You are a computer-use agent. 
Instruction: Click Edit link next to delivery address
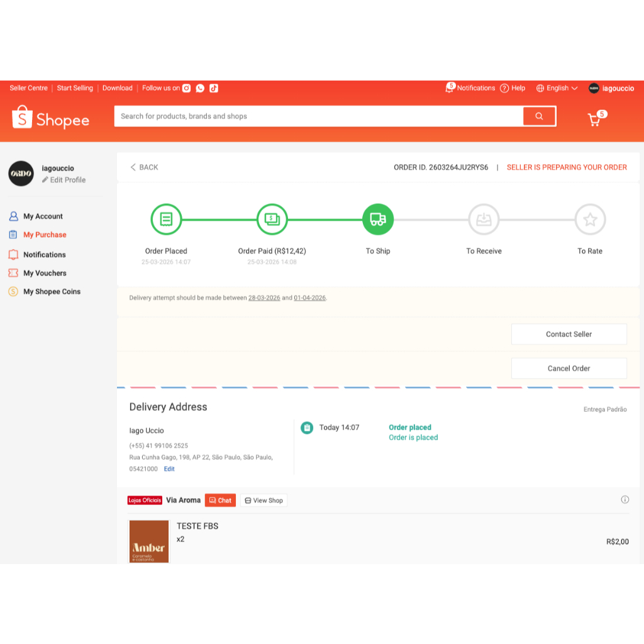[x=169, y=469]
